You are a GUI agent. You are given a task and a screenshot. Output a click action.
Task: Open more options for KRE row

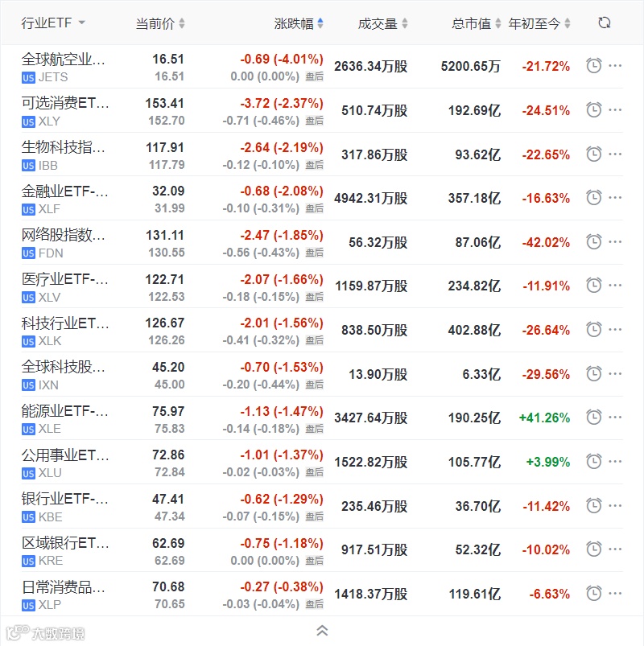615,549
